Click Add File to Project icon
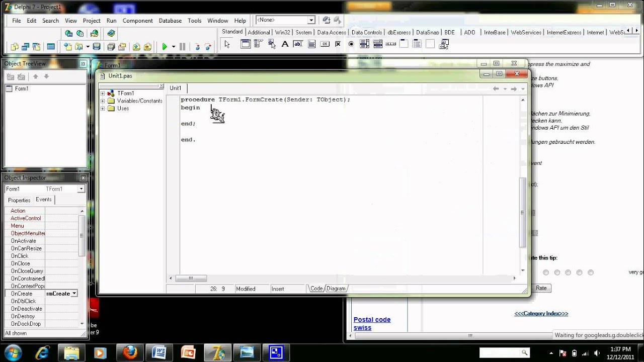This screenshot has height=362, width=644. coord(137,47)
